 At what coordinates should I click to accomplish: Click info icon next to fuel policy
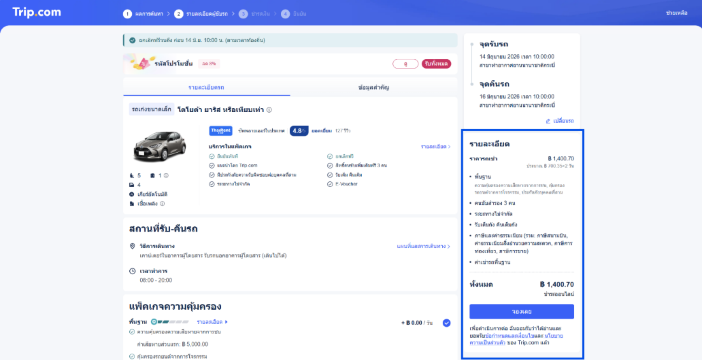tap(163, 204)
